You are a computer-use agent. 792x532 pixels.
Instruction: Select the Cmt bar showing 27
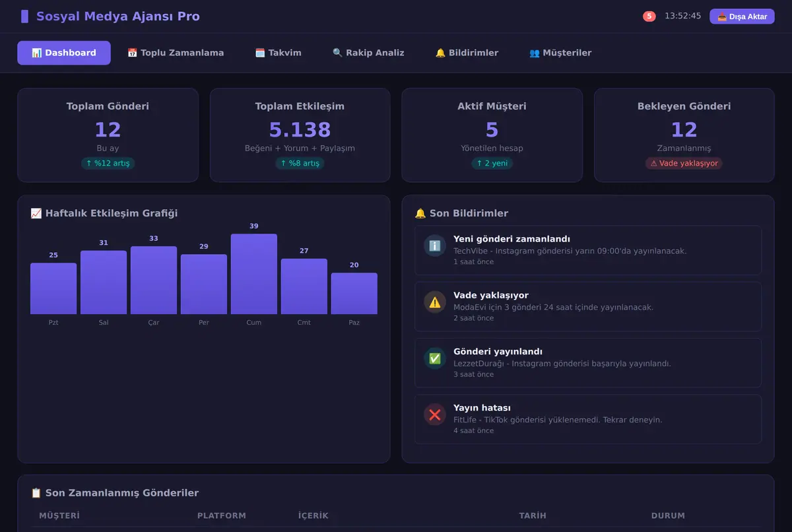(304, 286)
